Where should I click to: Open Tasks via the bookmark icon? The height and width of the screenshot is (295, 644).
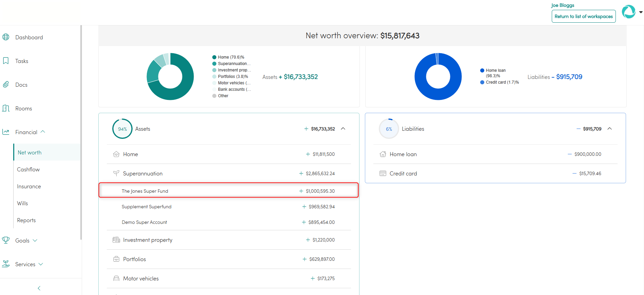click(x=6, y=61)
